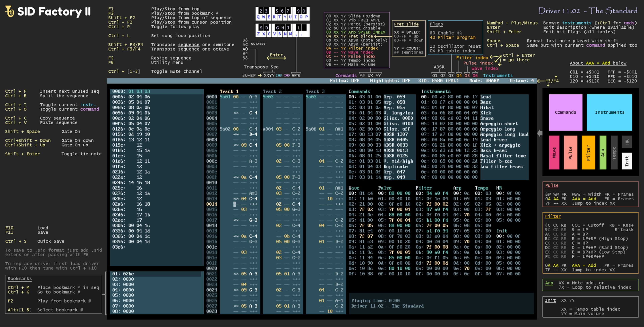The height and width of the screenshot is (327, 644).
Task: Select the Track 2 column header
Action: tap(272, 91)
